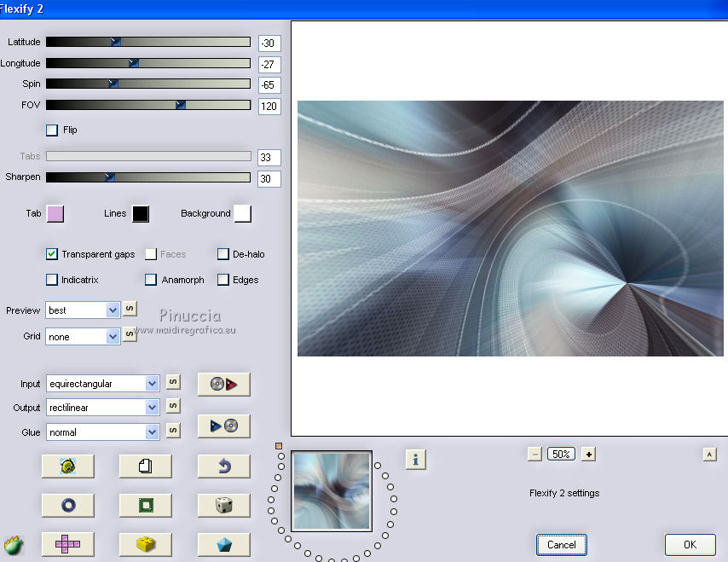Click the small source image thumbnail
Screen dimensions: 728x562
click(332, 491)
